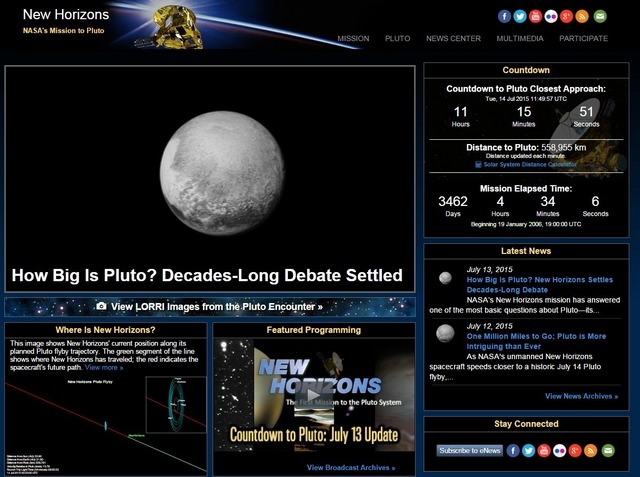
Task: Click the Twitter icon under Stay Connected
Action: (x=528, y=450)
